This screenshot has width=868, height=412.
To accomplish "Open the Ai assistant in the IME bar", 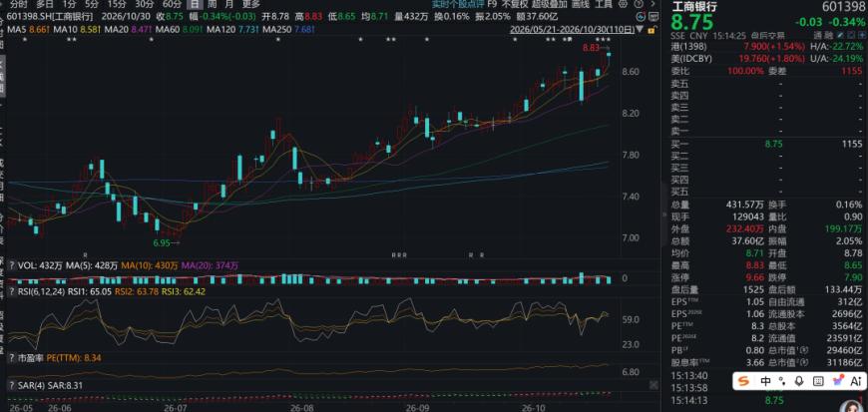I will [x=856, y=381].
